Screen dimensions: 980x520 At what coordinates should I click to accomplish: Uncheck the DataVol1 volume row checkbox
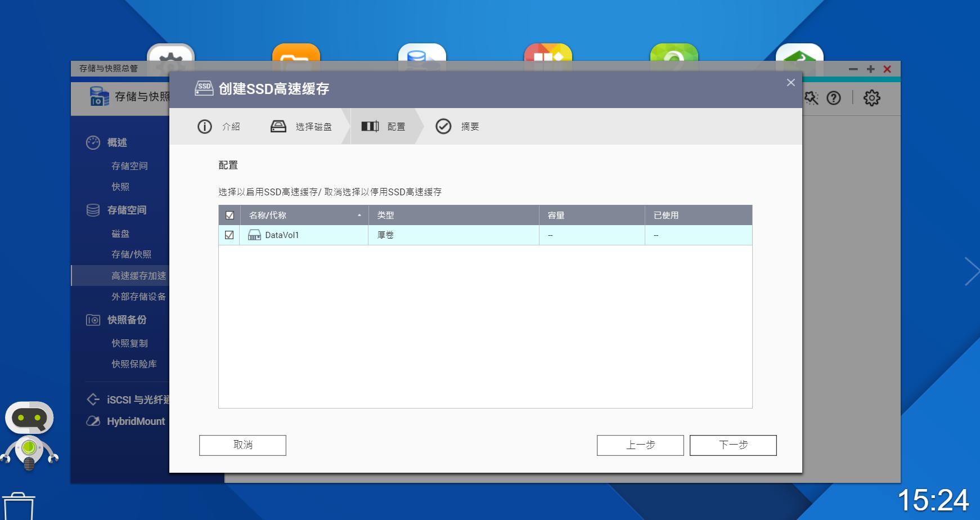(228, 235)
